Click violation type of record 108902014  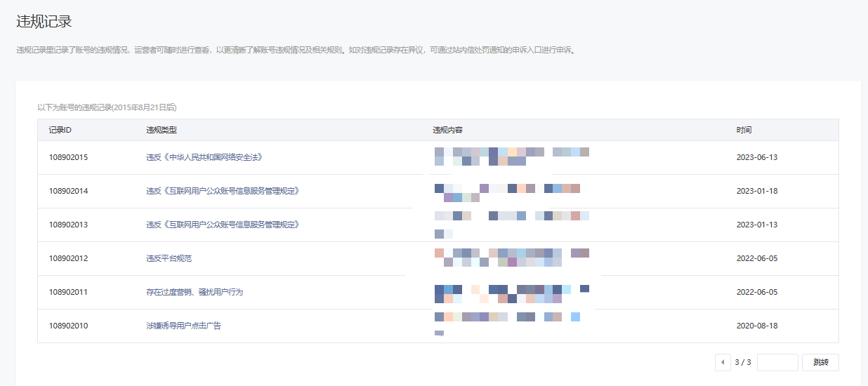pos(223,191)
